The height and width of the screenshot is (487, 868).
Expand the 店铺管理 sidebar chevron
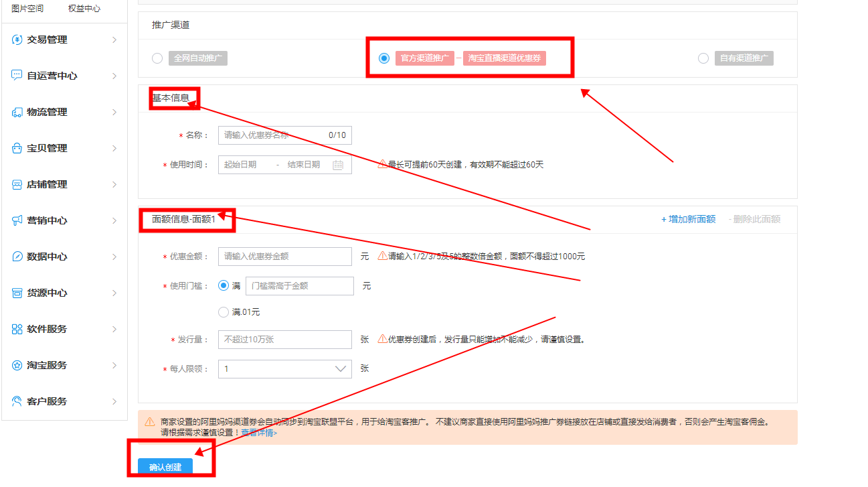pyautogui.click(x=114, y=184)
